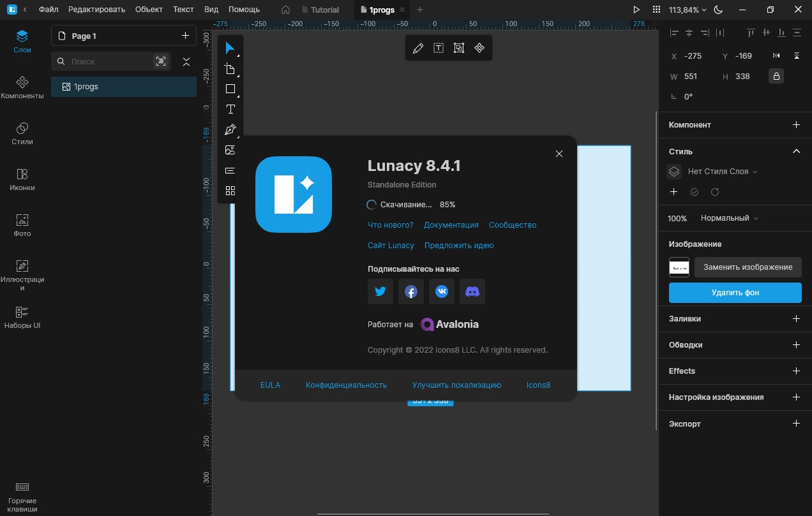This screenshot has width=812, height=516.
Task: Click the Поиск layers search field
Action: coord(109,61)
